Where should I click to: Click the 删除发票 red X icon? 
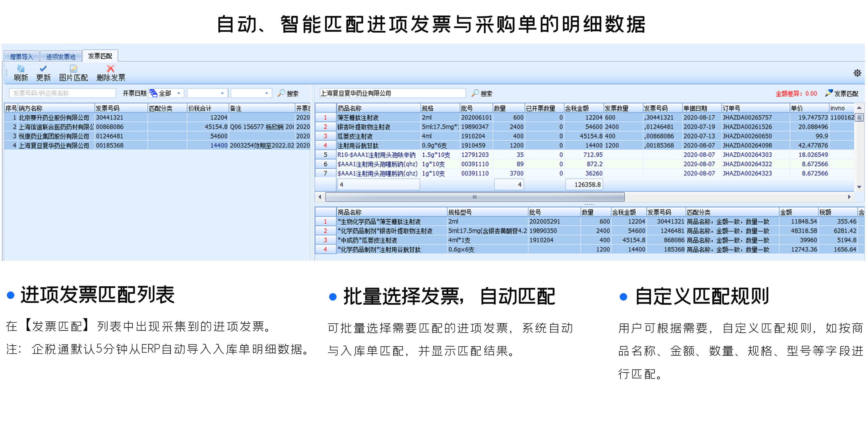(x=111, y=69)
